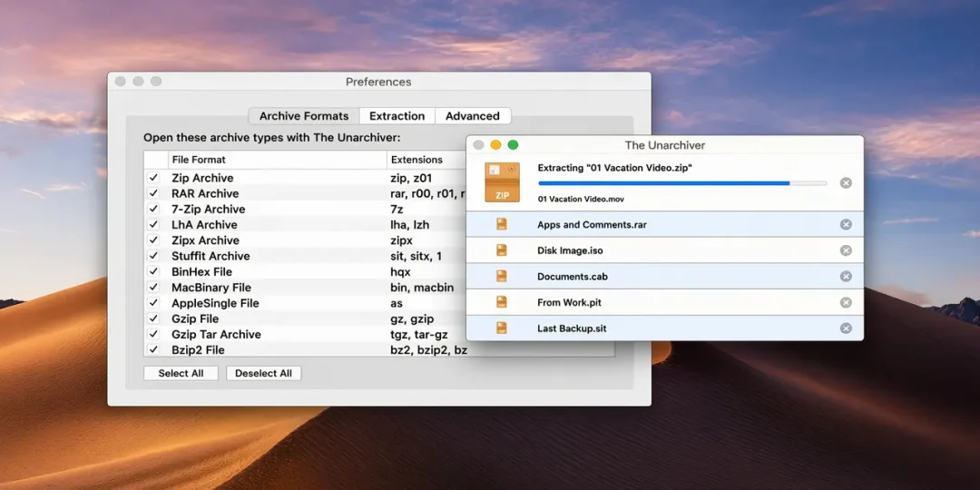Viewport: 980px width, 490px height.
Task: Click the Select All button
Action: [181, 373]
